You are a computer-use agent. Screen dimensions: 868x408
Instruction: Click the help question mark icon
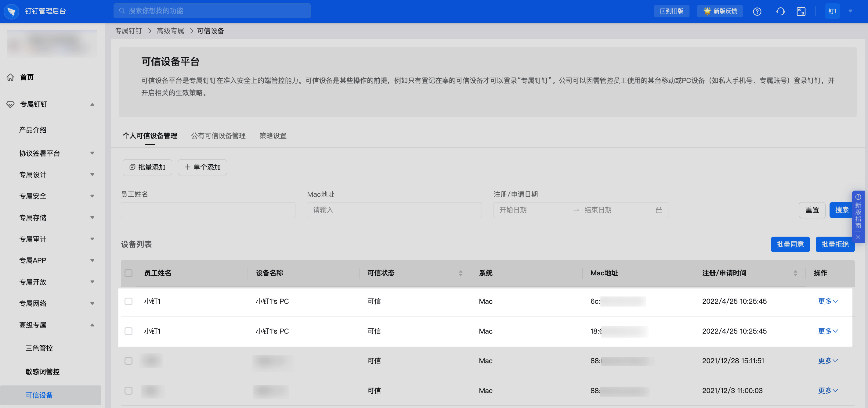pos(757,12)
